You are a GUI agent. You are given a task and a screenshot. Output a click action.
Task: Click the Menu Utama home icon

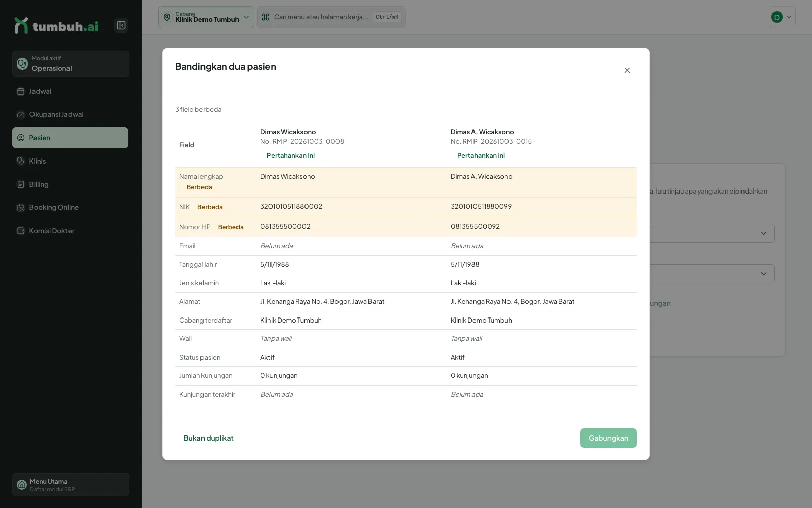[22, 485]
